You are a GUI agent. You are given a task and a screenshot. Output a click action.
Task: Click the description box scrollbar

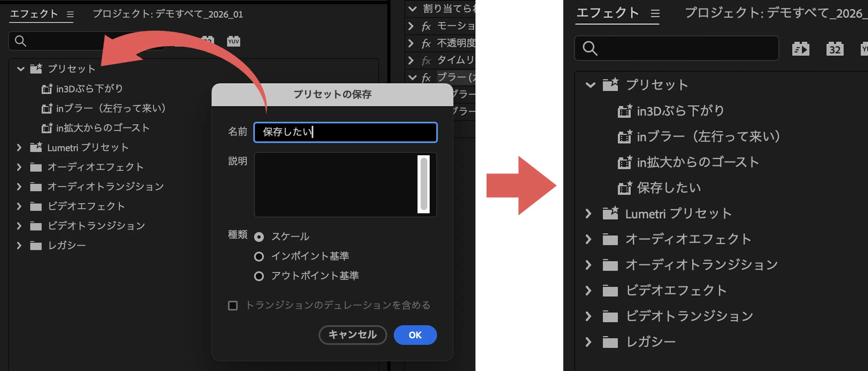[424, 184]
